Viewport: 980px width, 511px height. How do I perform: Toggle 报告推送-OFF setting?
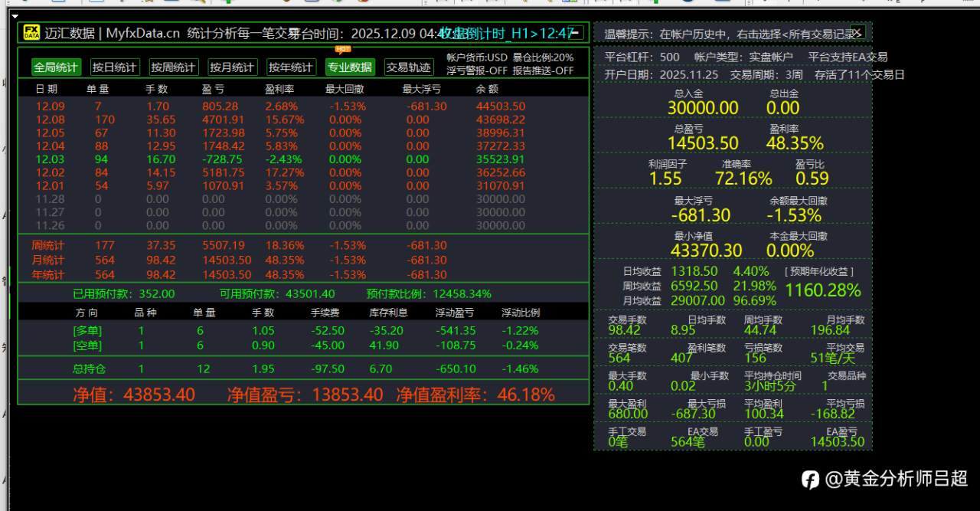pos(543,70)
